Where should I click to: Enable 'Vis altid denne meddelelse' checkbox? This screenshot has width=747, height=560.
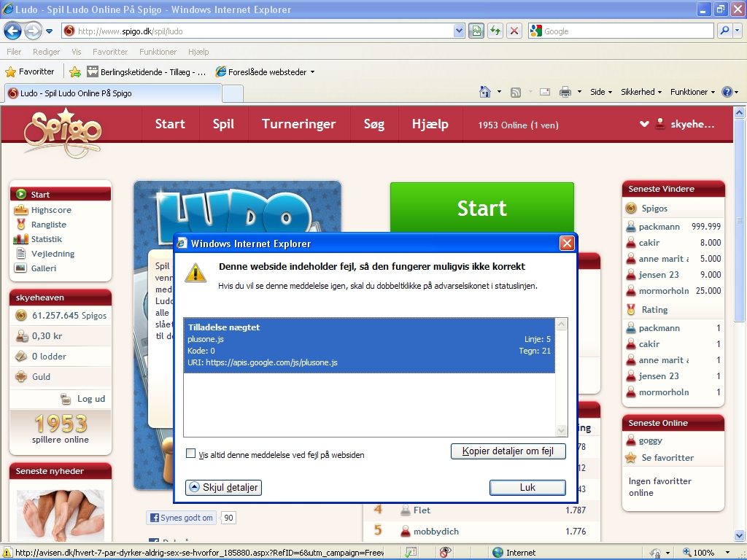191,454
